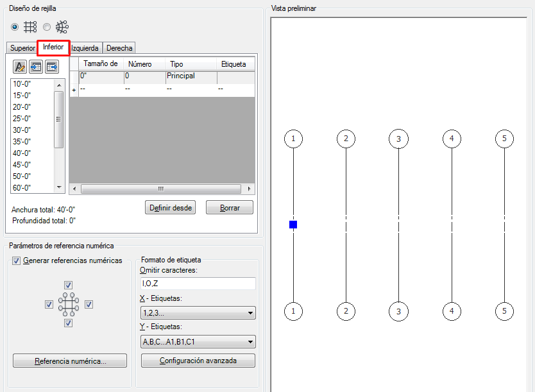Click bottom bubble 2 in preview

click(x=346, y=311)
